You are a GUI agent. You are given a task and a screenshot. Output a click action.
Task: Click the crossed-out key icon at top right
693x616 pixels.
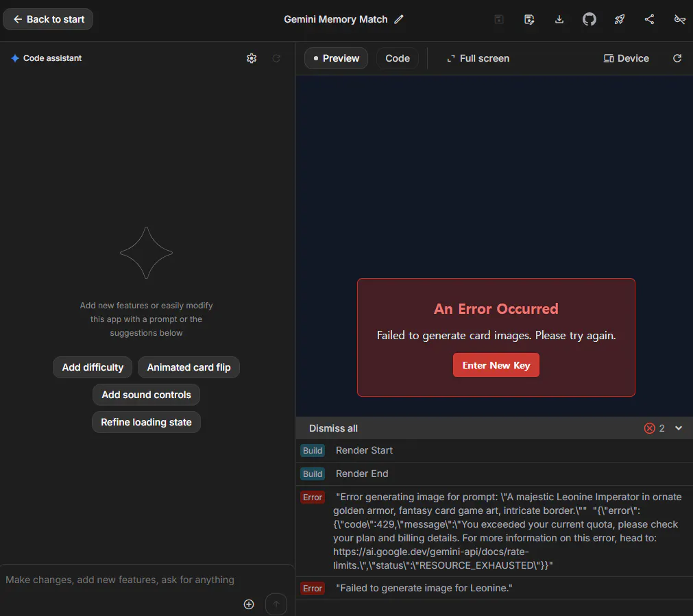679,19
